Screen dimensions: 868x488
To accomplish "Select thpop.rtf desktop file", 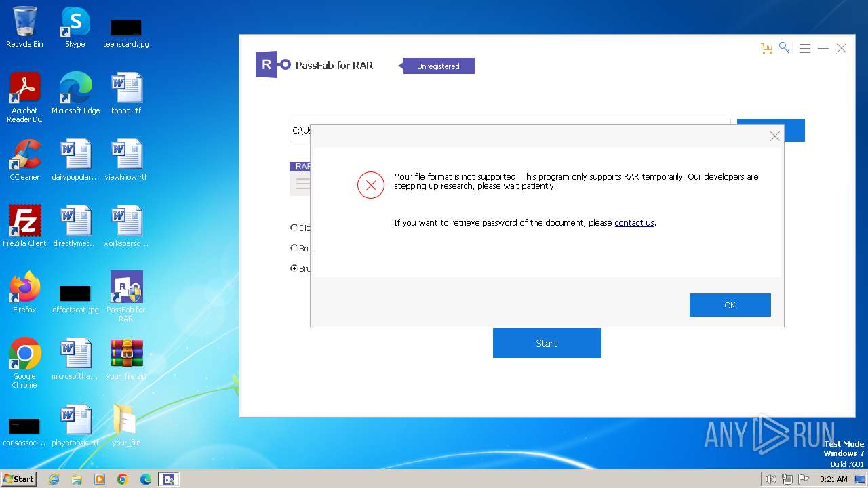I will pos(126,94).
